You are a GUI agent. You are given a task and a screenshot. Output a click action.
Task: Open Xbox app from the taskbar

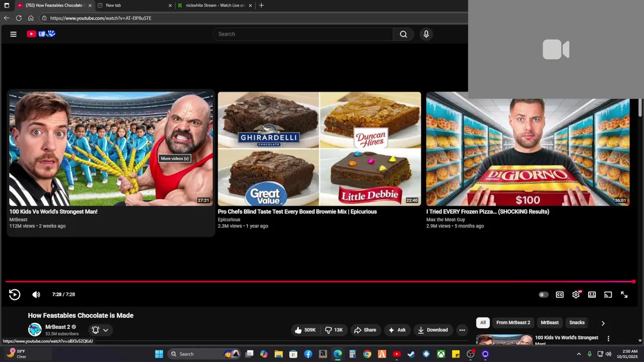pyautogui.click(x=441, y=354)
